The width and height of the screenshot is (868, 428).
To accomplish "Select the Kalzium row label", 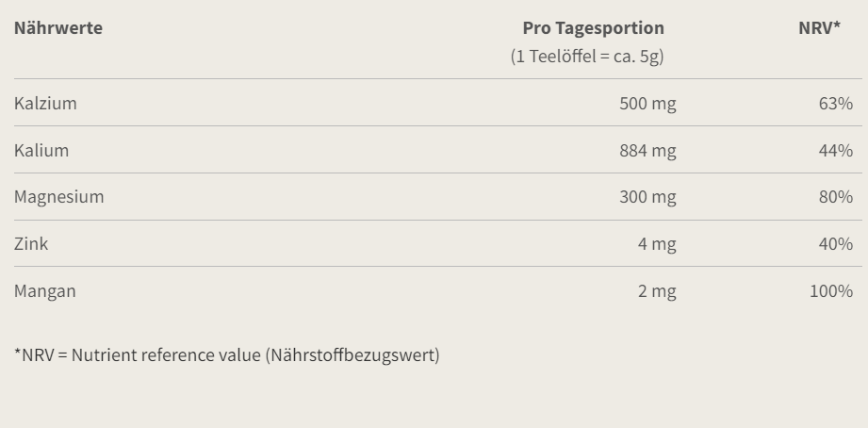I will click(45, 104).
